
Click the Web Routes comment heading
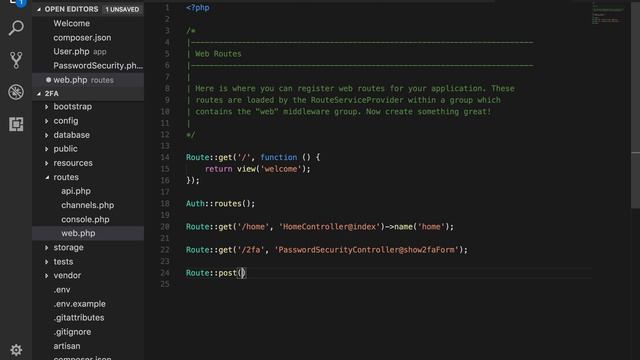click(218, 53)
